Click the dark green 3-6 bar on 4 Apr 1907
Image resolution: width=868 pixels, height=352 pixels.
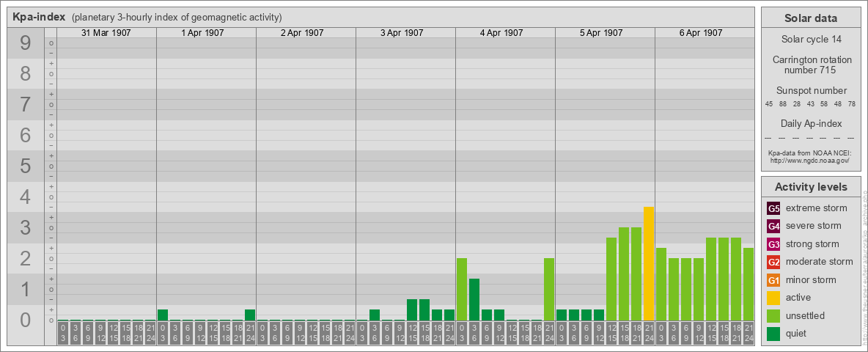coord(474,299)
